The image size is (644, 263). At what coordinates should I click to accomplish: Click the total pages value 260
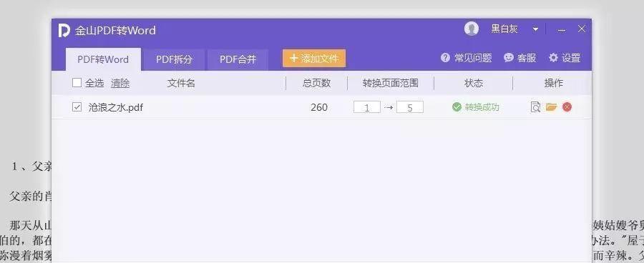319,107
